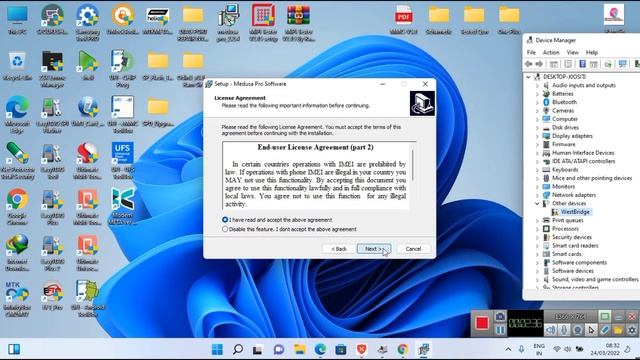Screen dimensions: 640x360
Task: Toggle the recorder speaker audio icon
Action: (551, 329)
